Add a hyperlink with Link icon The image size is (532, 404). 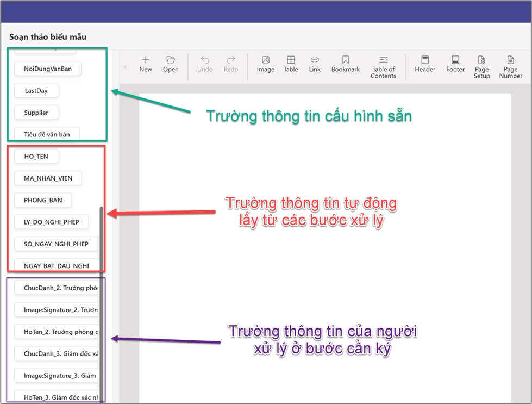pyautogui.click(x=315, y=60)
